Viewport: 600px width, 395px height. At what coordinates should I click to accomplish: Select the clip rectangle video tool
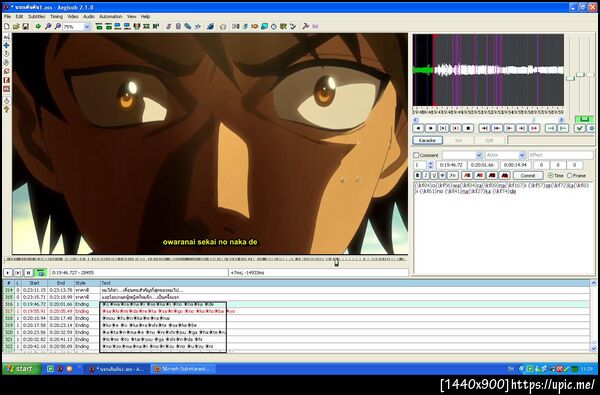tap(7, 80)
